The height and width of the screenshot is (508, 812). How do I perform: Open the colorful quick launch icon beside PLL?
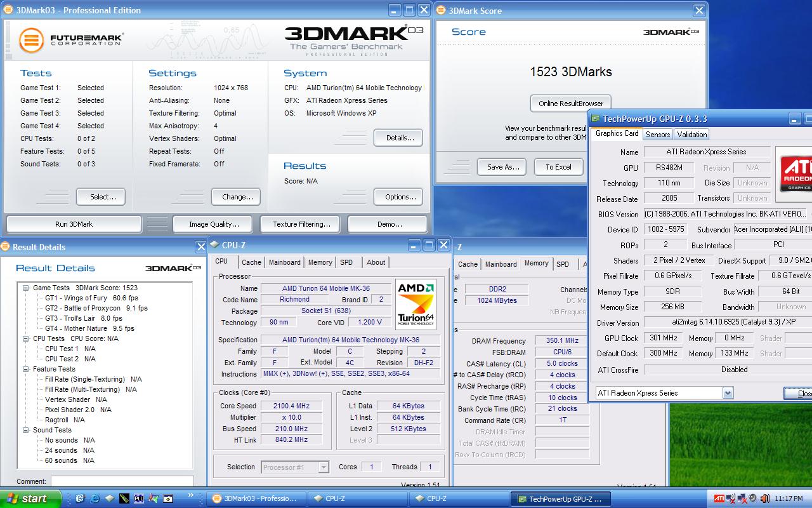click(154, 498)
